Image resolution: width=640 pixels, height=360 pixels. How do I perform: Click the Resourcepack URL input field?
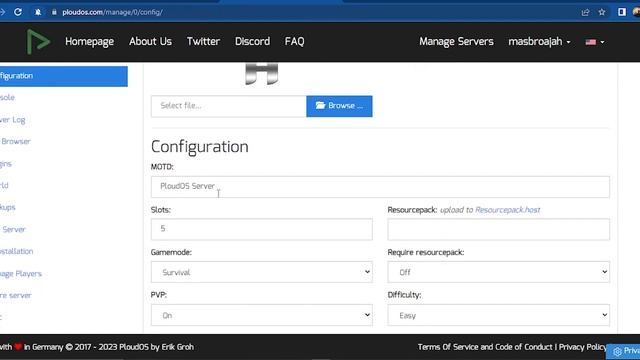pyautogui.click(x=498, y=229)
